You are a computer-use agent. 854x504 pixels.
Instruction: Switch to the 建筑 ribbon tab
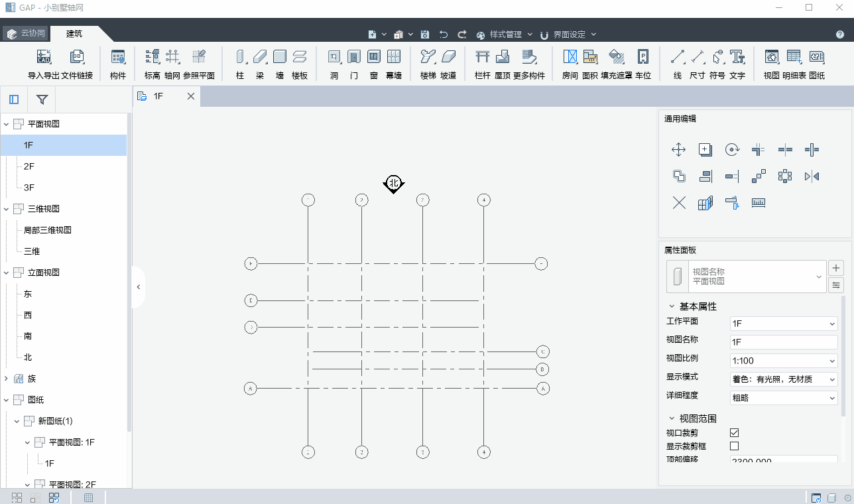point(74,34)
